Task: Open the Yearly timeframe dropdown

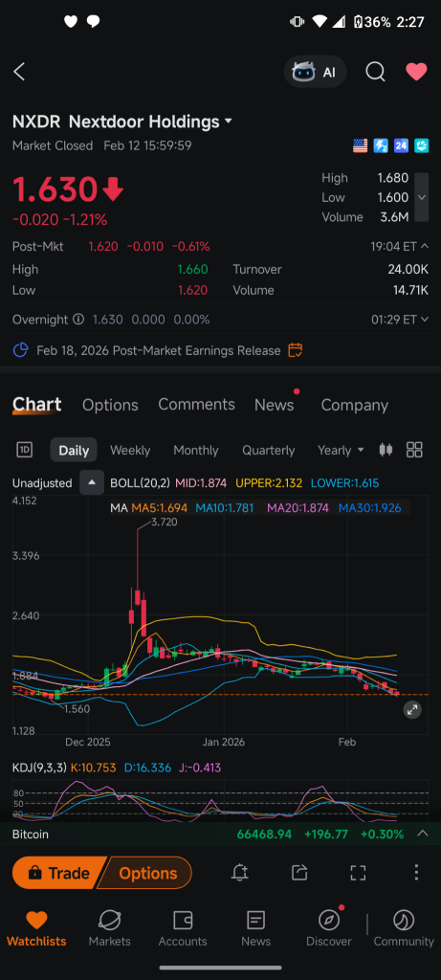Action: 341,450
